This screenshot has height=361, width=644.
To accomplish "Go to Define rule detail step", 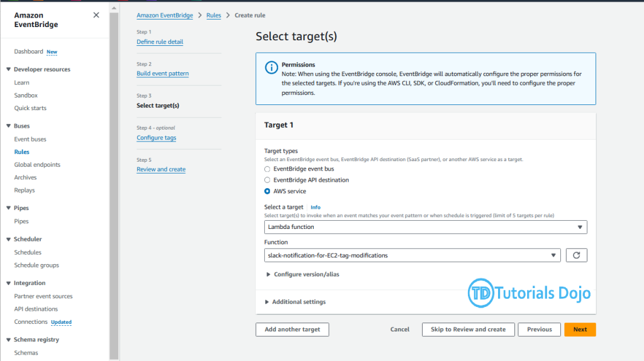I will [160, 42].
